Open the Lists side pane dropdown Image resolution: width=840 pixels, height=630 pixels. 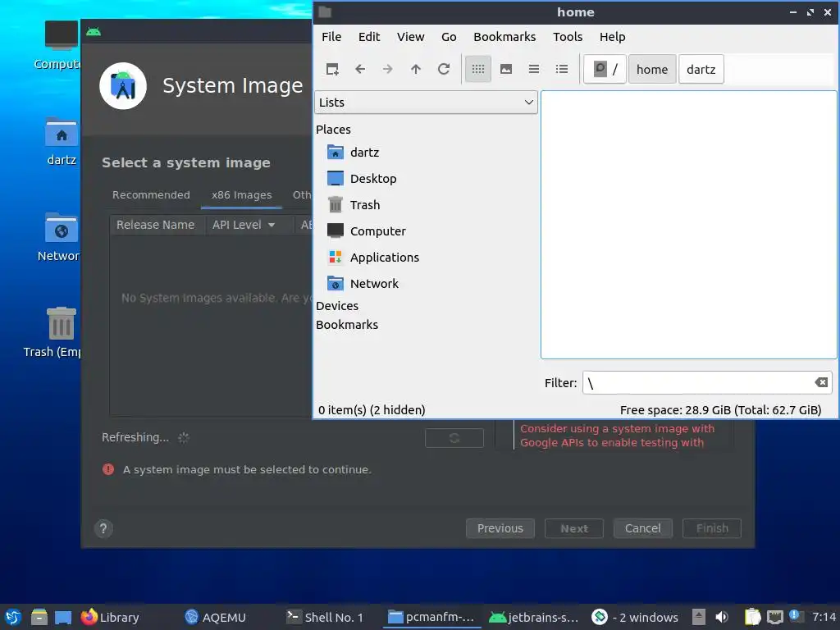pos(426,103)
